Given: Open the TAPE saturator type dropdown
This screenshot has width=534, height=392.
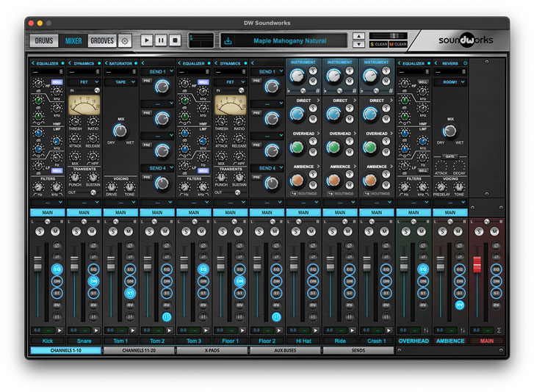Looking at the screenshot, I should pos(120,82).
